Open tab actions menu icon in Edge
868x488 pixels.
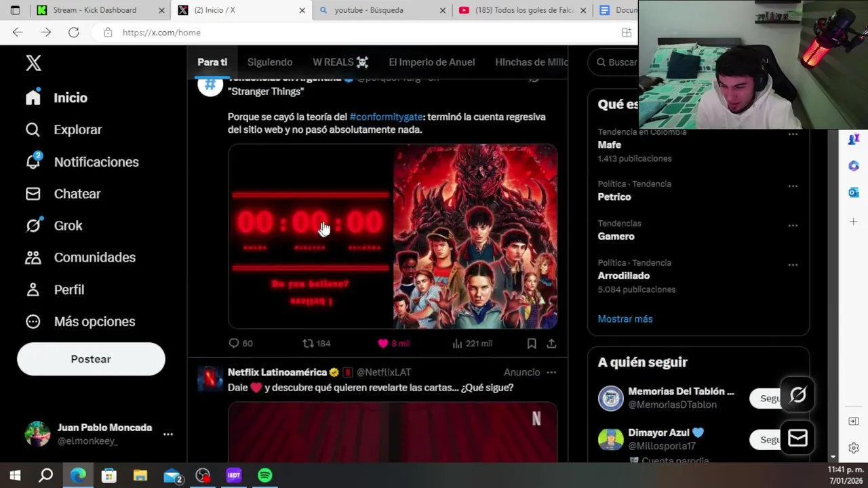15,10
